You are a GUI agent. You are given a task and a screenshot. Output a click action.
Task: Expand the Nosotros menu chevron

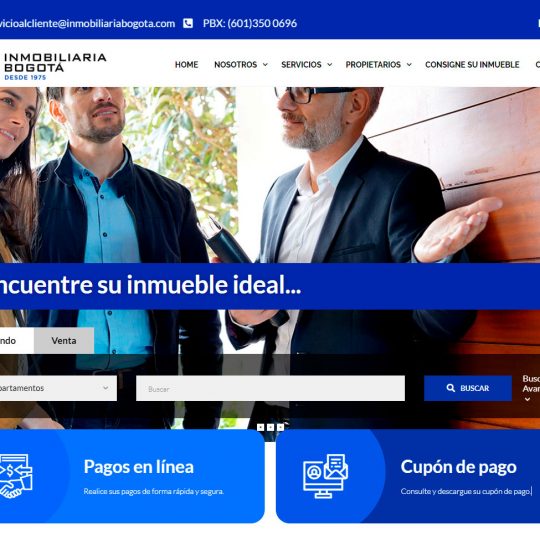[x=265, y=65]
